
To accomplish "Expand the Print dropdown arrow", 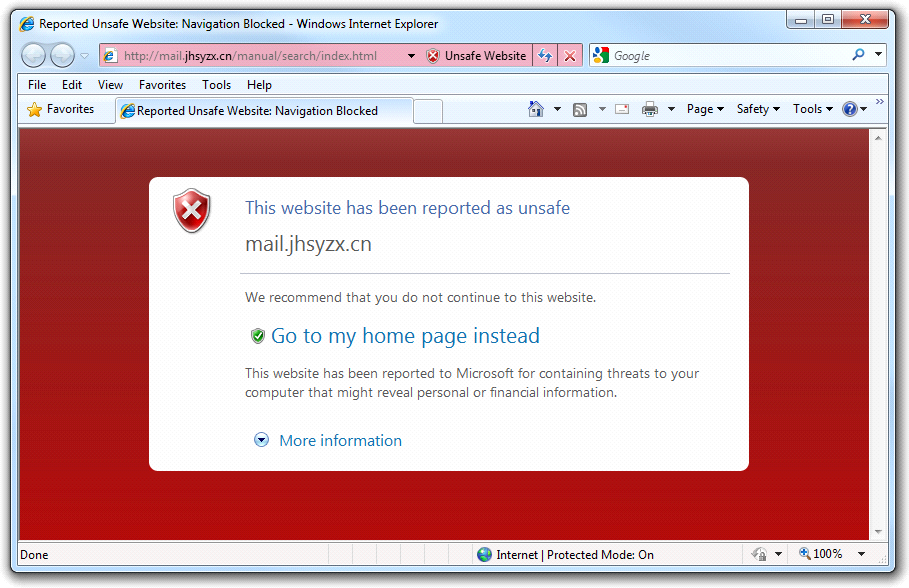I will click(671, 109).
